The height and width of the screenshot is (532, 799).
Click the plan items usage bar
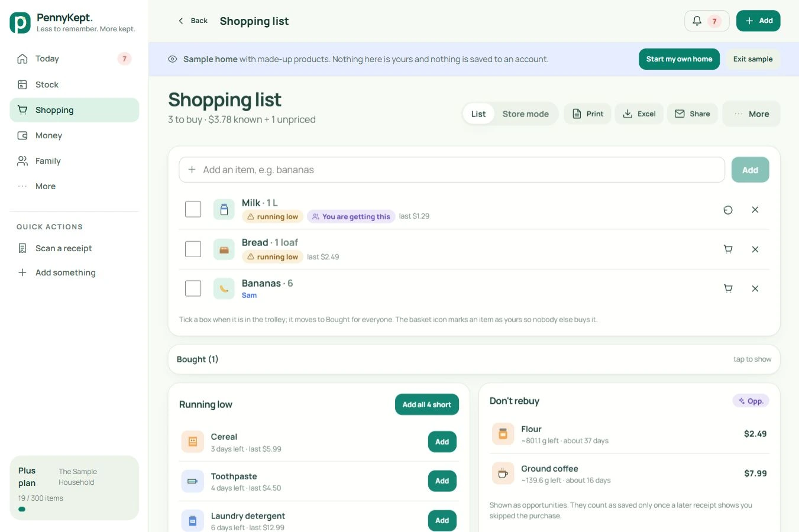pyautogui.click(x=74, y=509)
